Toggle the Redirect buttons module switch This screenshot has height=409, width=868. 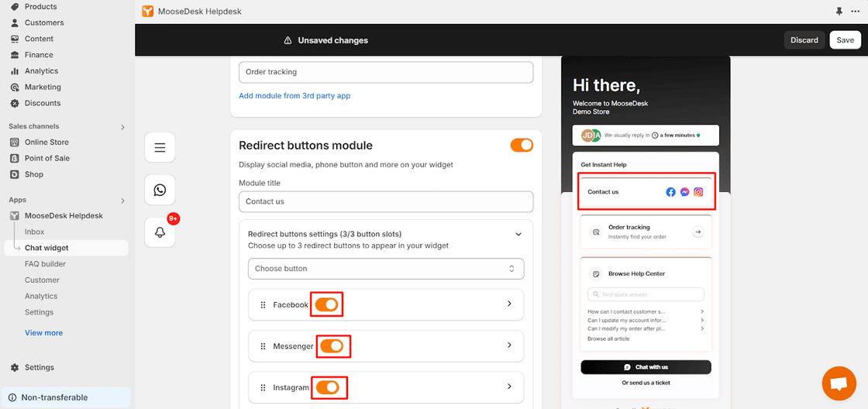522,145
